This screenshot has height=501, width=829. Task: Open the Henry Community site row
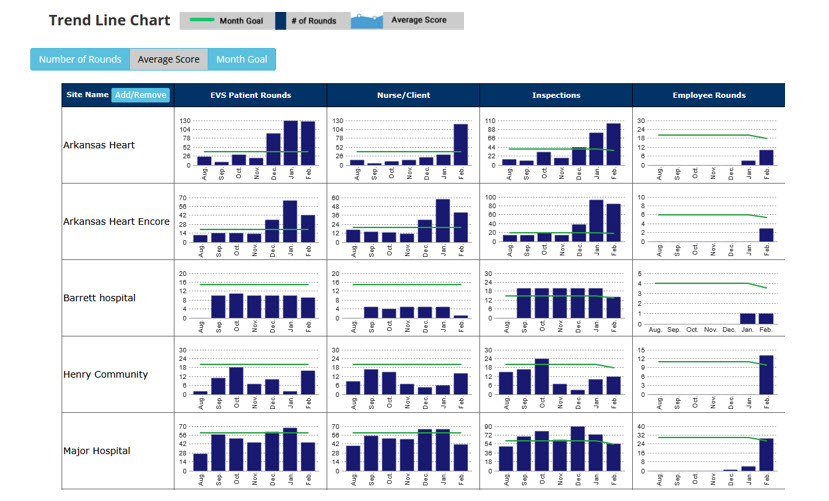click(105, 375)
